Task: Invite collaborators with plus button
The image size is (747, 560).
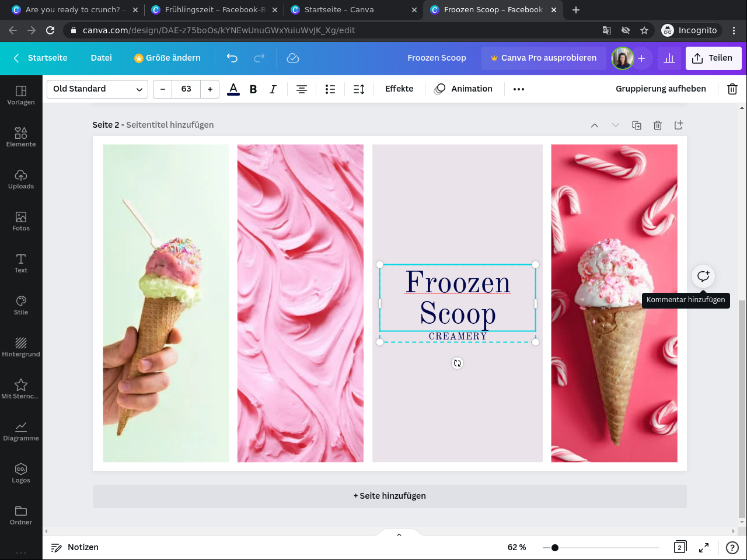Action: (641, 58)
